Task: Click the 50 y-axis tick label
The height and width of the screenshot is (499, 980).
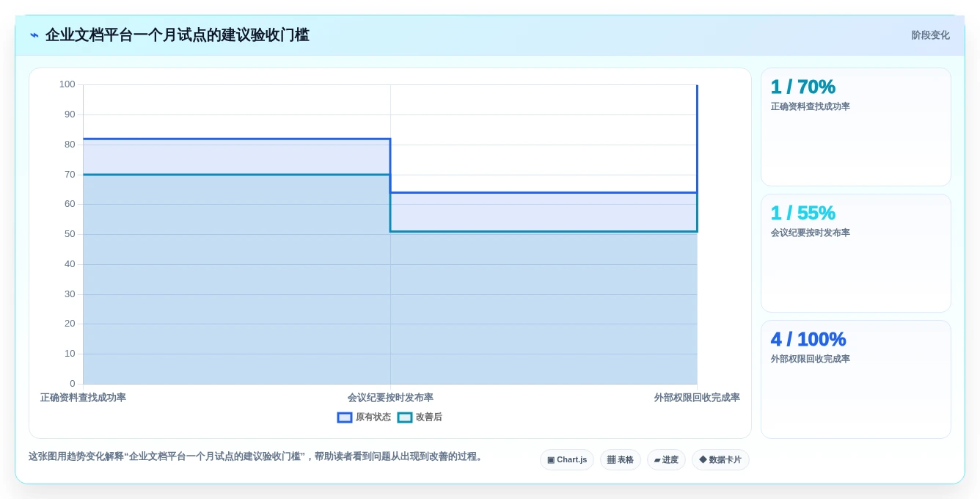Action: 70,234
